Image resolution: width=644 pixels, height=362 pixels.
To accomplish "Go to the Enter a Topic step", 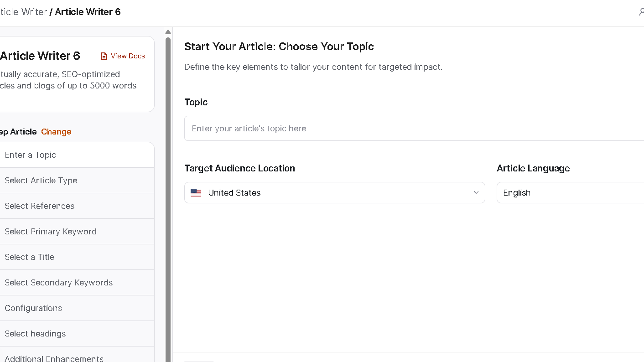I will pyautogui.click(x=76, y=155).
